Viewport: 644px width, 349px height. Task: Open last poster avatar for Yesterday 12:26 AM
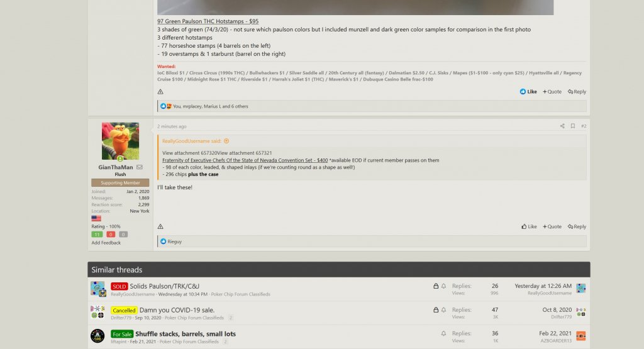tap(580, 288)
